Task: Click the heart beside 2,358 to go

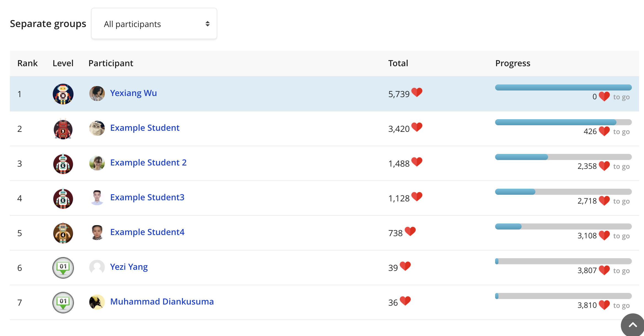Action: coord(604,166)
